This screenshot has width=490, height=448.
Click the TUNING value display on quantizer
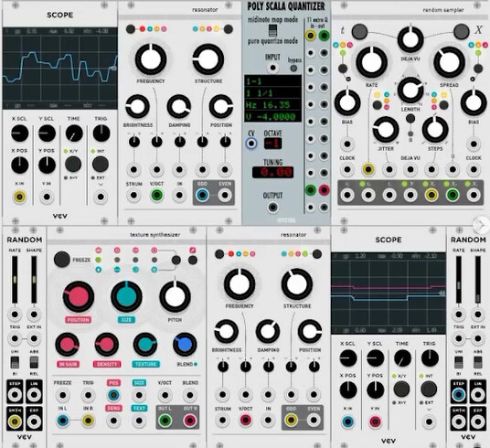point(272,172)
